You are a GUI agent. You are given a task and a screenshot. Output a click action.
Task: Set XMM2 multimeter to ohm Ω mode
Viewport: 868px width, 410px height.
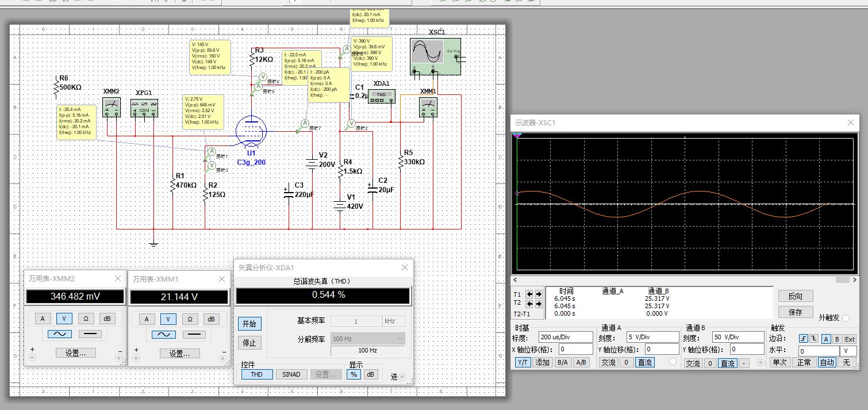86,319
